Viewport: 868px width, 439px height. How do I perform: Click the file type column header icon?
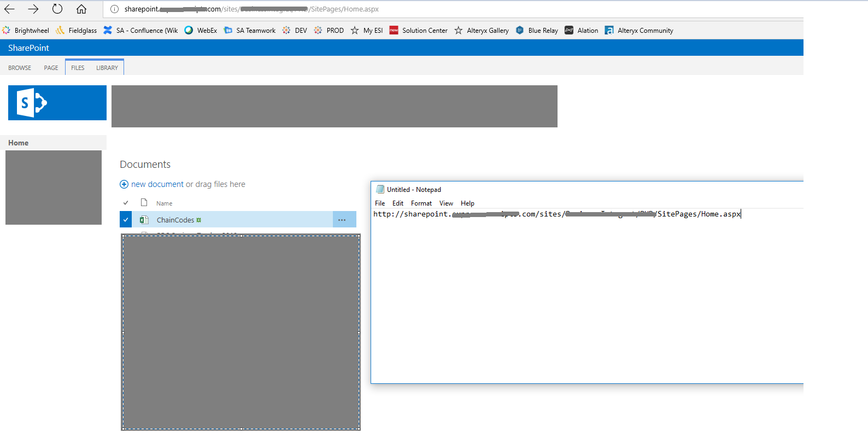pyautogui.click(x=144, y=203)
